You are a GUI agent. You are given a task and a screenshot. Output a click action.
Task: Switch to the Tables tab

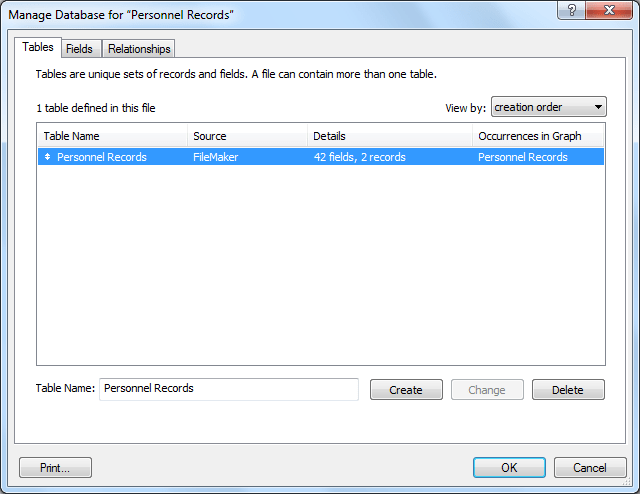[38, 47]
